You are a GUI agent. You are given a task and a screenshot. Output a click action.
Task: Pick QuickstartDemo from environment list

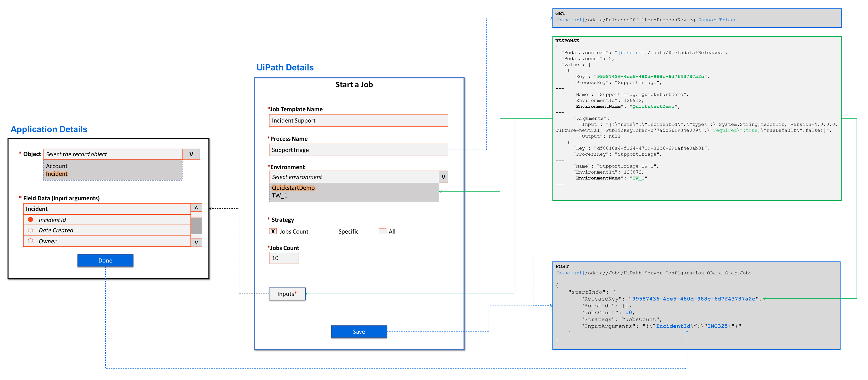(293, 188)
